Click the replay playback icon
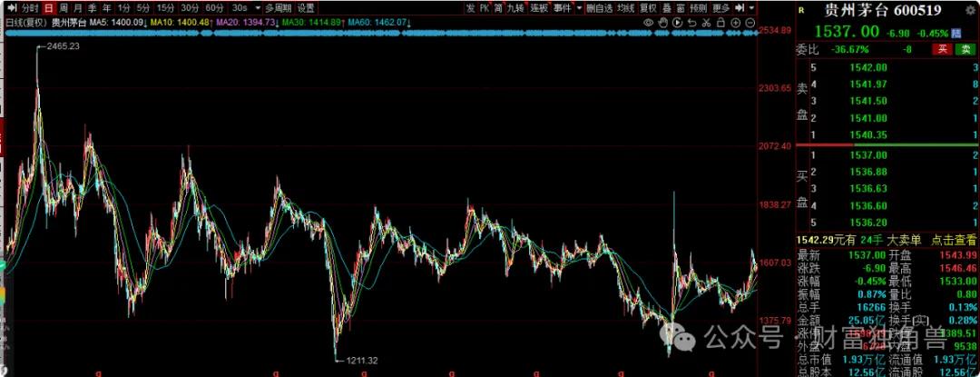980x377 pixels. tap(677, 23)
